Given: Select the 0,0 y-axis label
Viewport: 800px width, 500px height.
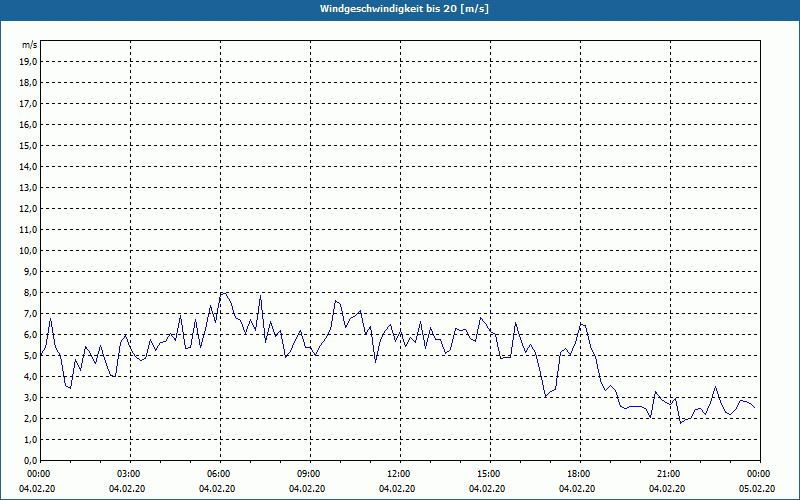Looking at the screenshot, I should [x=30, y=460].
